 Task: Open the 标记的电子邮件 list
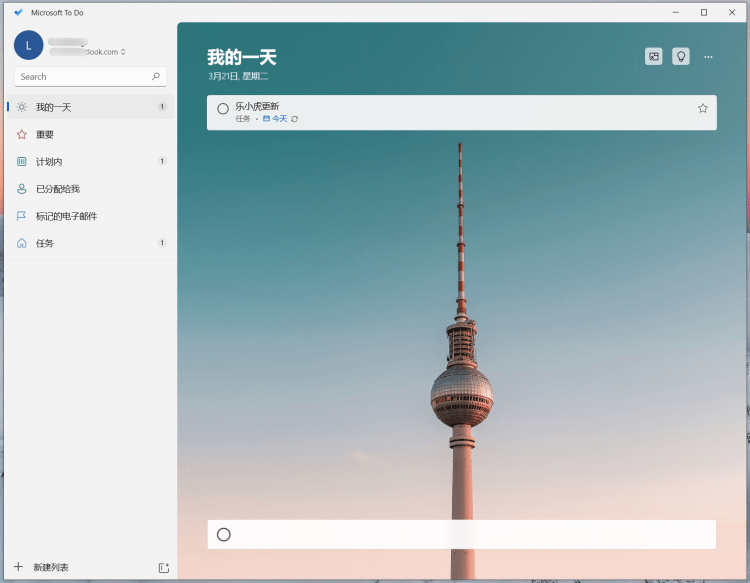point(91,216)
